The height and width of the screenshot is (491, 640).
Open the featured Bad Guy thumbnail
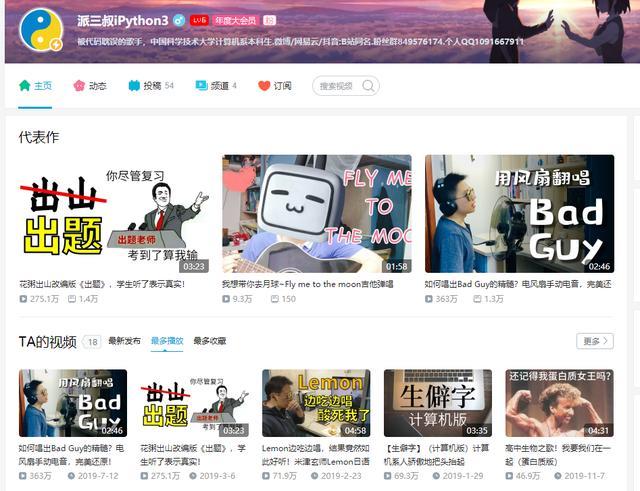(519, 213)
